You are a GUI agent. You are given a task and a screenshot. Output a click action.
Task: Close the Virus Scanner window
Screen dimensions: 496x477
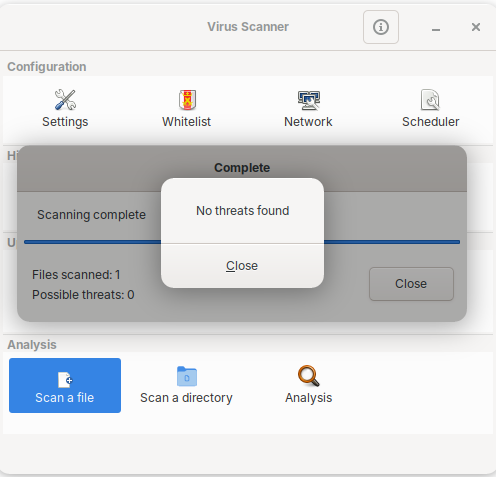click(476, 27)
